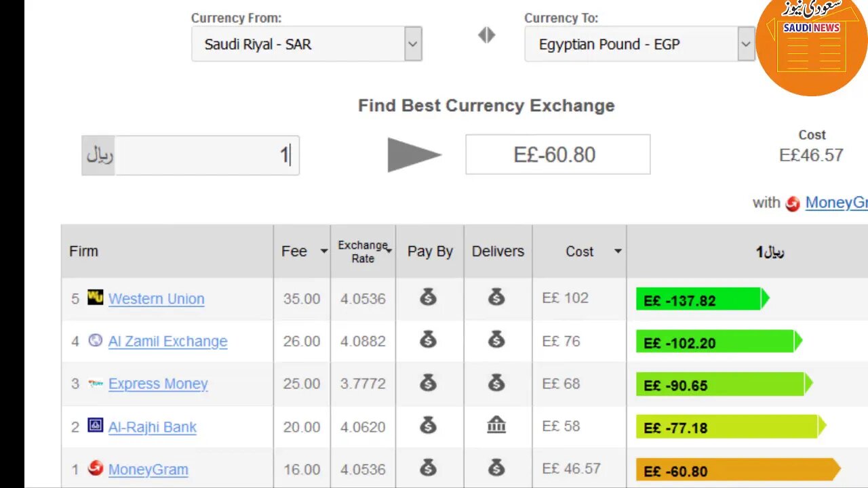Click Express Money Pay By cash icon
Image resolution: width=868 pixels, height=488 pixels.
tap(428, 382)
